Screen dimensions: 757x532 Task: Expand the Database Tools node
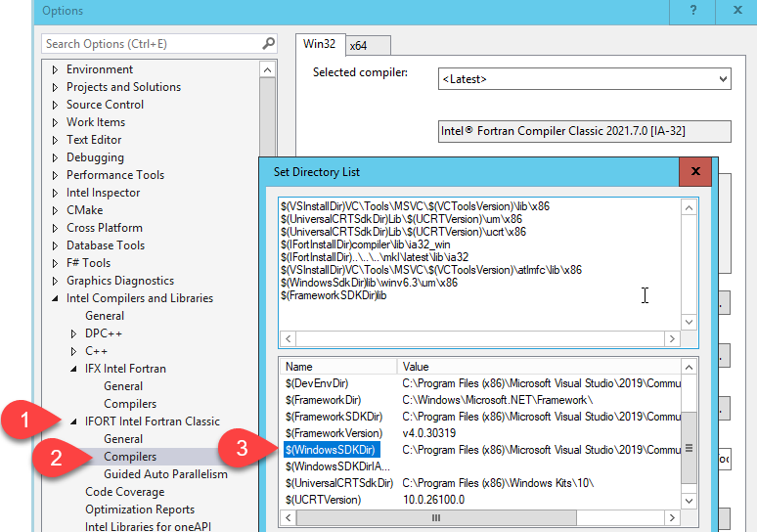tap(55, 245)
